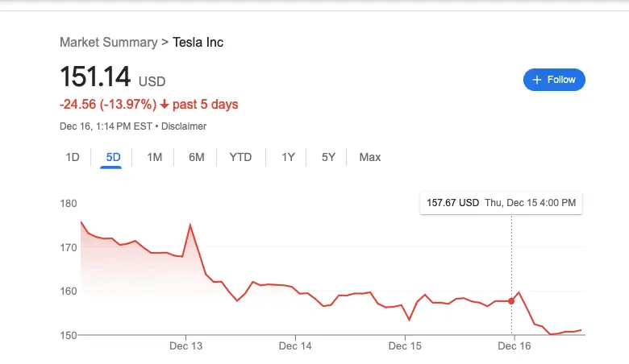Click the 151.14 current price
Image resolution: width=629 pixels, height=364 pixels.
tap(95, 77)
